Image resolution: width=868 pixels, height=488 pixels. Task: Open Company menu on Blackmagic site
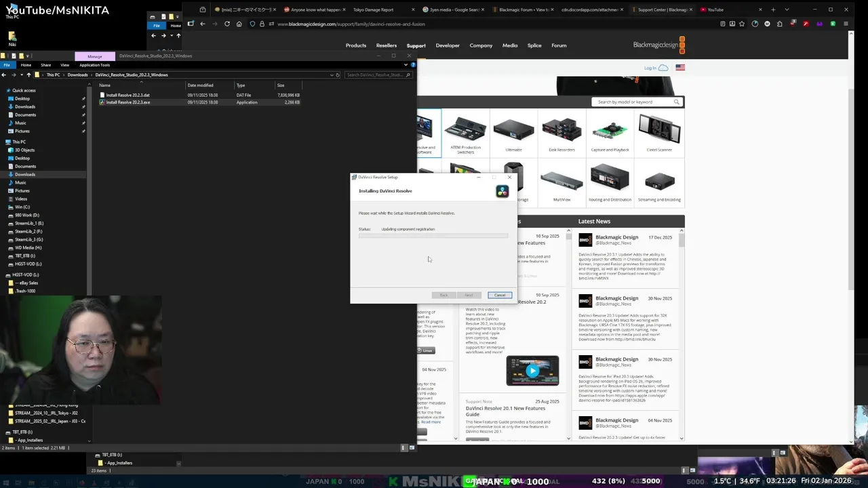click(481, 45)
